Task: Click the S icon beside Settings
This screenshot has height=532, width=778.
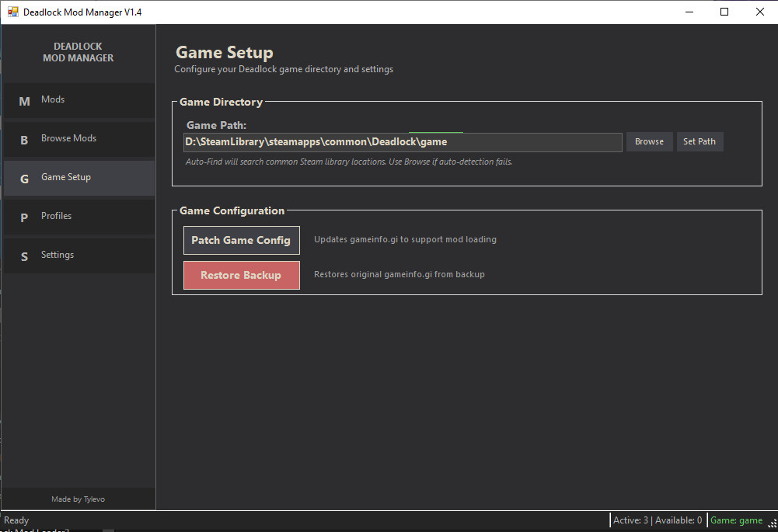Action: (x=24, y=255)
